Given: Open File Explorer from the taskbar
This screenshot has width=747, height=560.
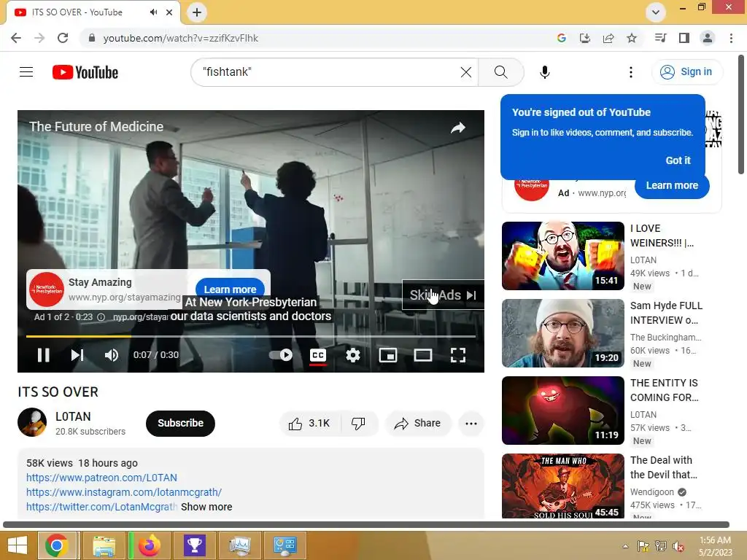Looking at the screenshot, I should click(104, 545).
